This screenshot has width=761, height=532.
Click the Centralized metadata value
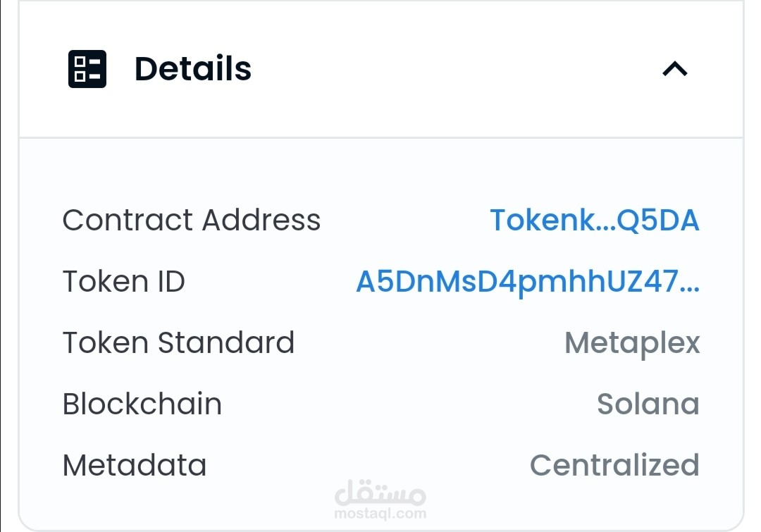tap(614, 465)
